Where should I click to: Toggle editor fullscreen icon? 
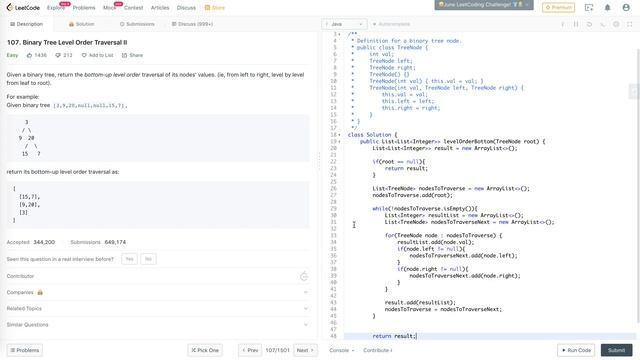[630, 24]
